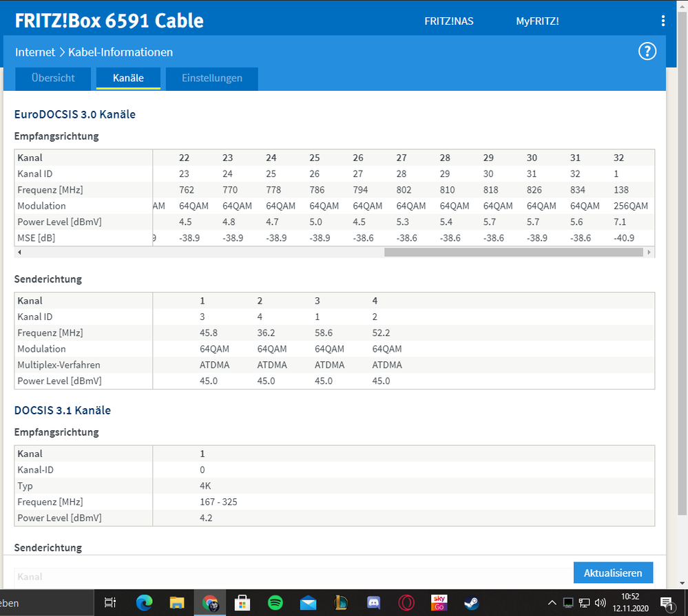Viewport: 688px width, 616px height.
Task: Launch Microsoft Edge from taskbar
Action: 144,603
